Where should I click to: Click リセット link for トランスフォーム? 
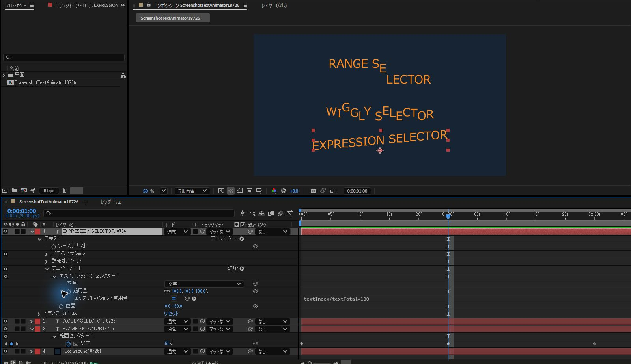(171, 314)
